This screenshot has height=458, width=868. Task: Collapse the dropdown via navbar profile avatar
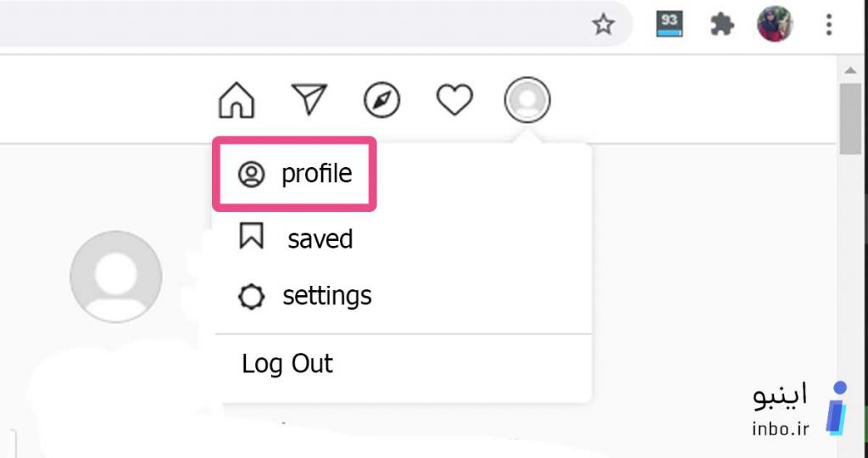527,100
